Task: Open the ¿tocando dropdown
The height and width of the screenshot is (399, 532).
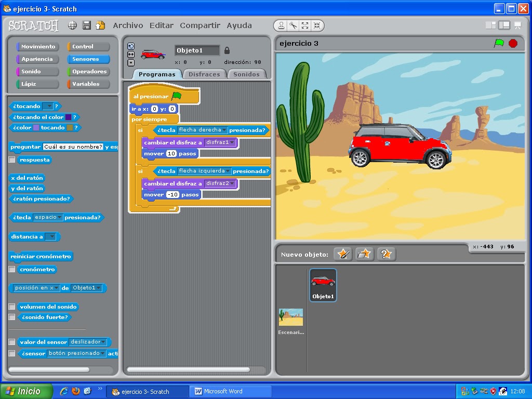Action: pyautogui.click(x=48, y=106)
